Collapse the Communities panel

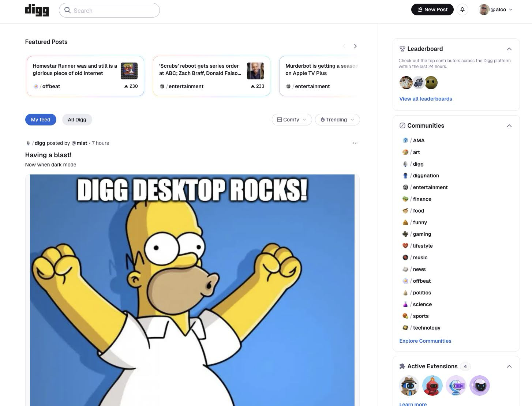[x=509, y=126]
